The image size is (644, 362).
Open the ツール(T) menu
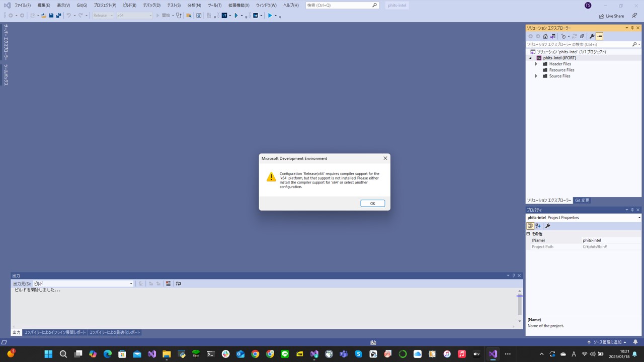tap(214, 5)
